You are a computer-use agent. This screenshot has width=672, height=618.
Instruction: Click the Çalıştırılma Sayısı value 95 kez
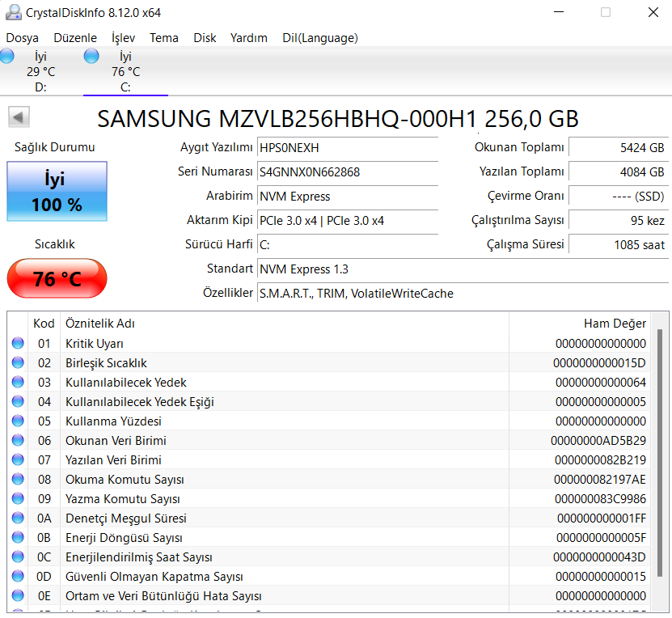tap(619, 221)
